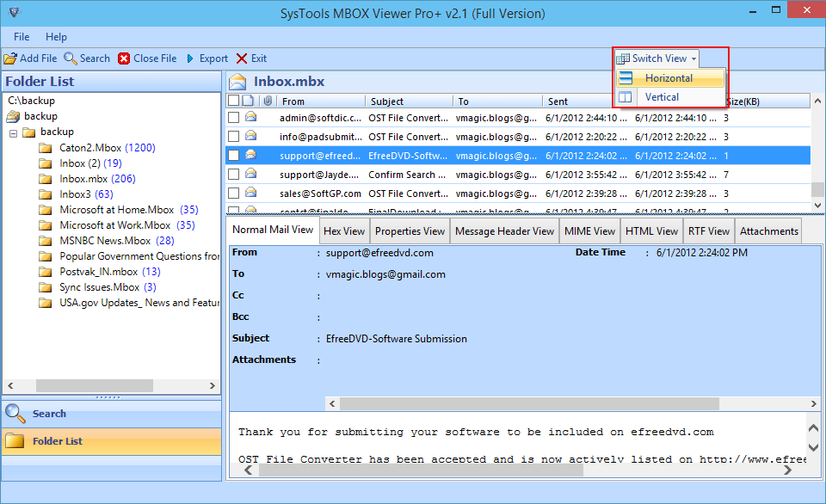Viewport: 826px width, 504px height.
Task: Click the envelope icon for support@Jayde row
Action: pos(250,174)
